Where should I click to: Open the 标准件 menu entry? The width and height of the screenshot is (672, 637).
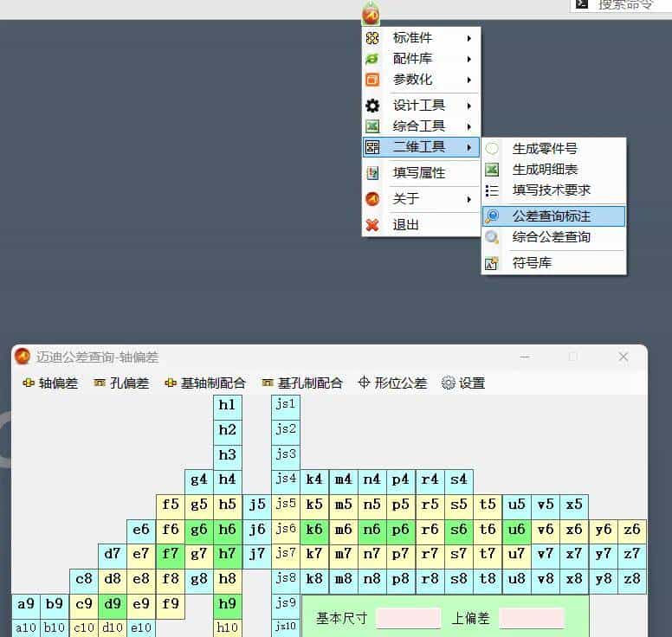click(x=421, y=38)
